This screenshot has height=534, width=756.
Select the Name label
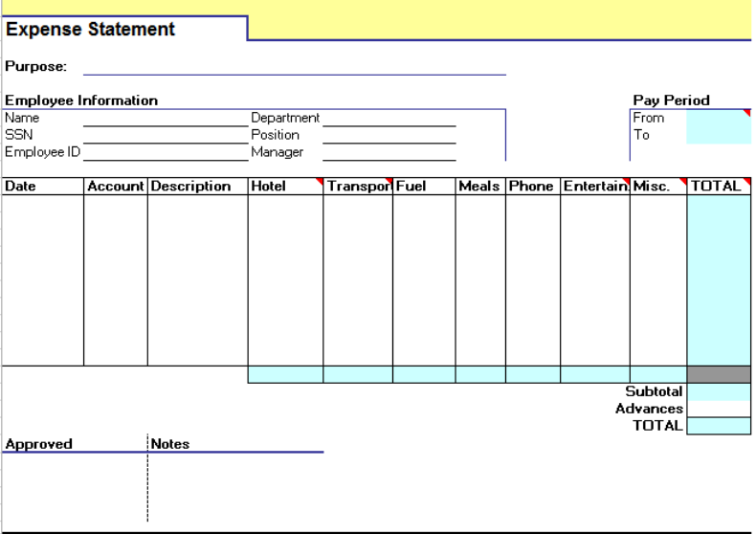click(x=22, y=118)
